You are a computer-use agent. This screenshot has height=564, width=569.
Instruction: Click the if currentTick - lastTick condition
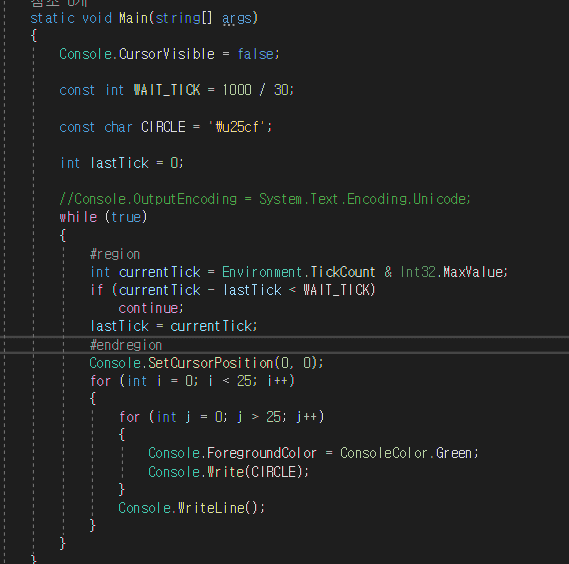[x=232, y=290]
